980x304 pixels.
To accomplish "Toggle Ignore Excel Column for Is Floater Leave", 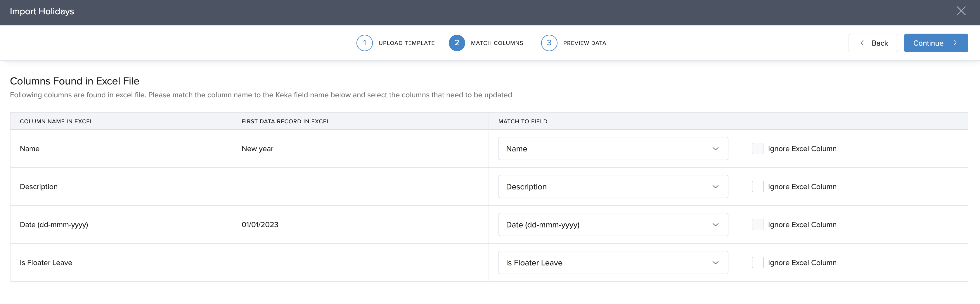I will pos(757,263).
